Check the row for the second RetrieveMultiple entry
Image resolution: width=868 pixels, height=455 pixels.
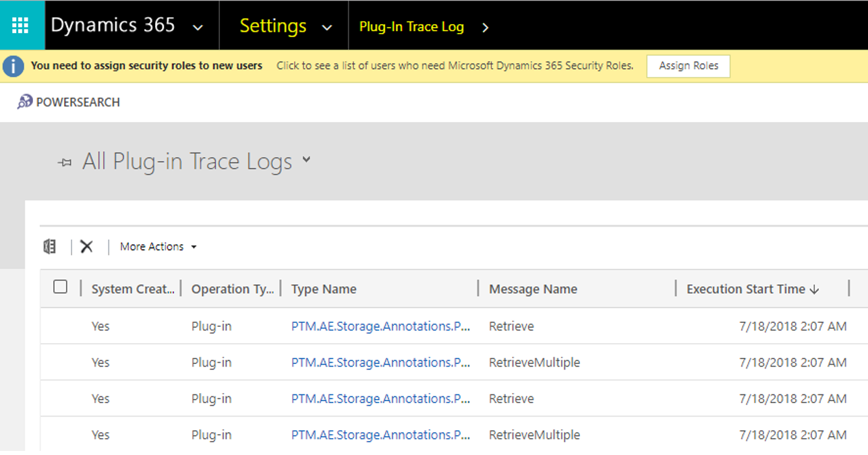tap(61, 435)
